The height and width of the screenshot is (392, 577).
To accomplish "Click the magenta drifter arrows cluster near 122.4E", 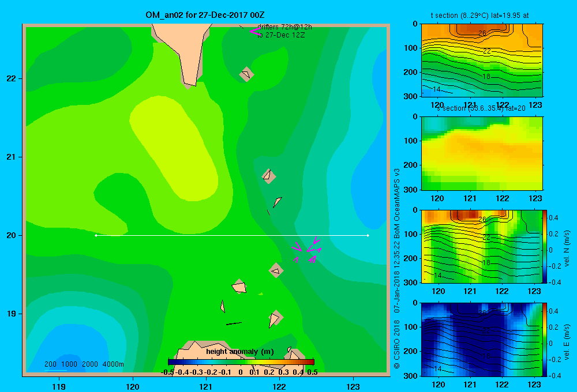I will [x=308, y=249].
